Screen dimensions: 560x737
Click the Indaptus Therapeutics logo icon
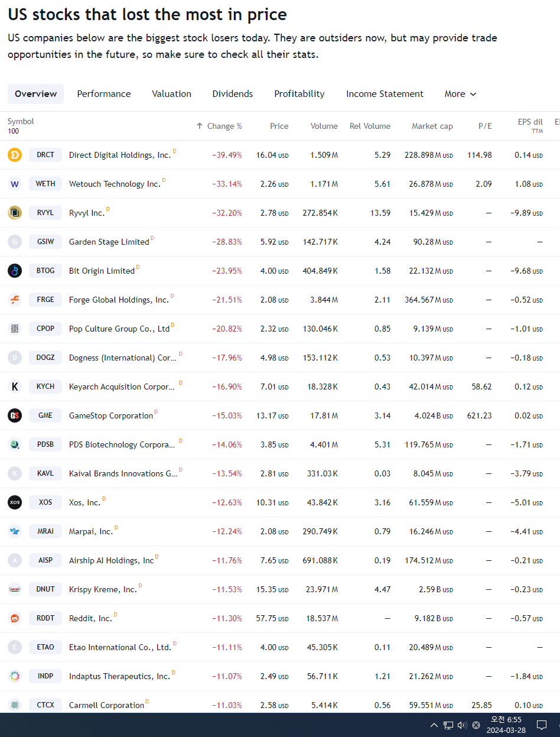tap(15, 676)
